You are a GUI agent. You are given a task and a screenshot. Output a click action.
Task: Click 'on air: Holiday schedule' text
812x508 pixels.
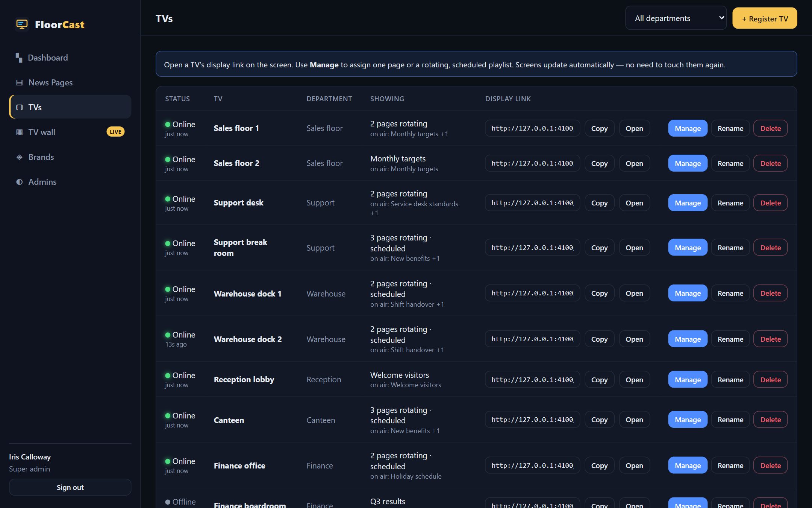pyautogui.click(x=406, y=476)
